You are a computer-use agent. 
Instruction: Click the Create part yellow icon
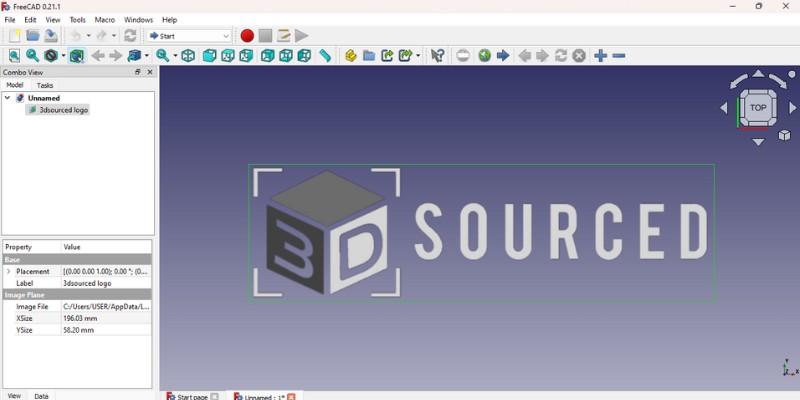350,56
